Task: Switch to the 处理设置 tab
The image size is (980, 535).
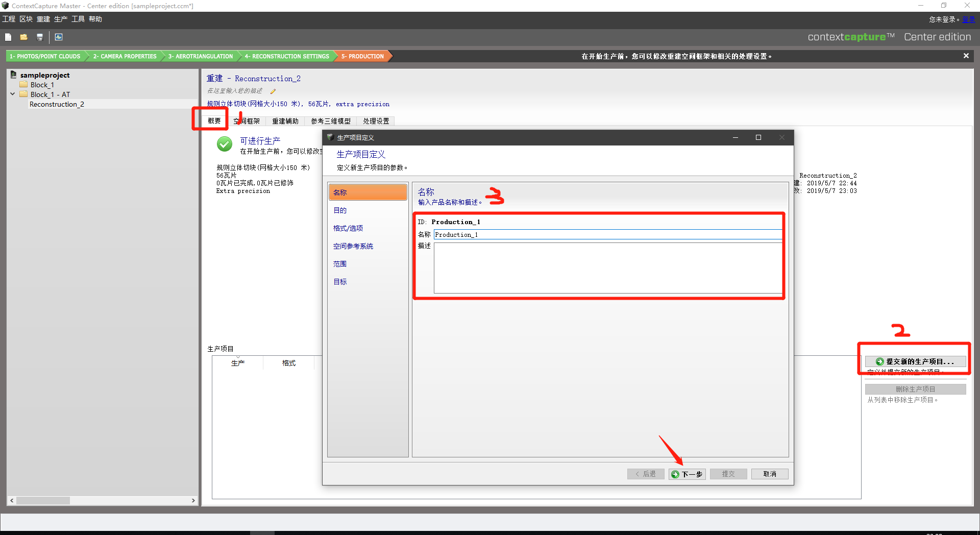Action: click(376, 121)
